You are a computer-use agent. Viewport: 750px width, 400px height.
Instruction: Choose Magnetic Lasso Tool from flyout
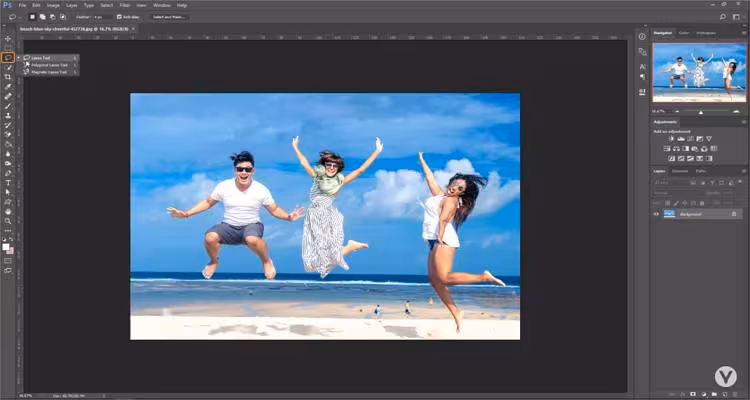50,72
